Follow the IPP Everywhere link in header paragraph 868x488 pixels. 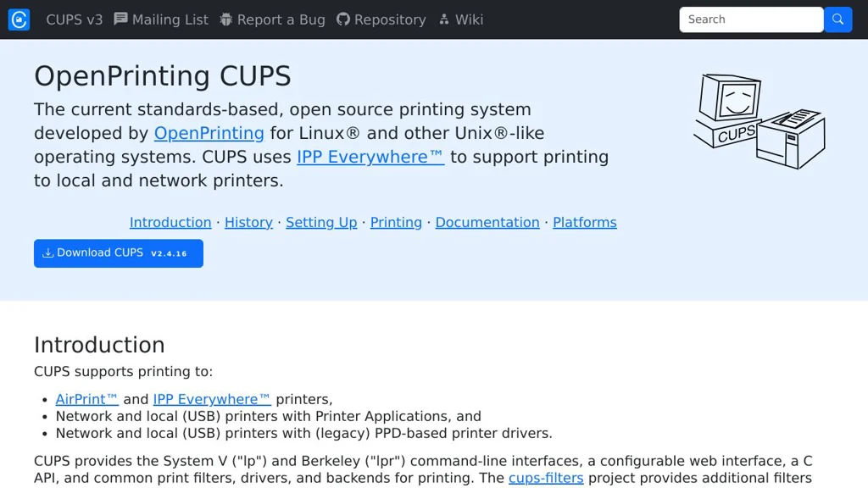pos(370,157)
